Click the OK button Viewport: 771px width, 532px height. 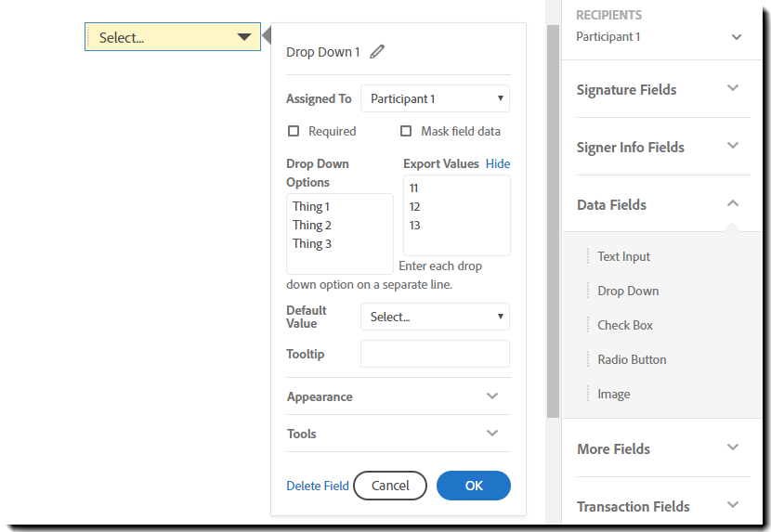pos(474,486)
